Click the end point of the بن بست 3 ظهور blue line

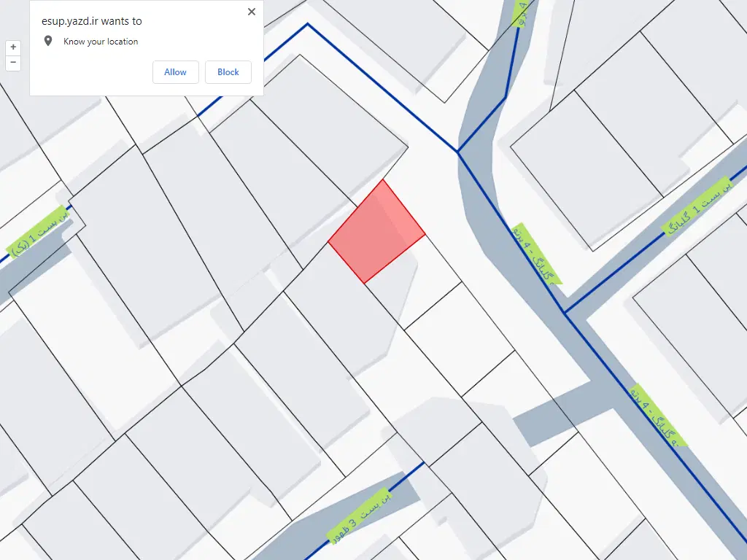[x=424, y=462]
